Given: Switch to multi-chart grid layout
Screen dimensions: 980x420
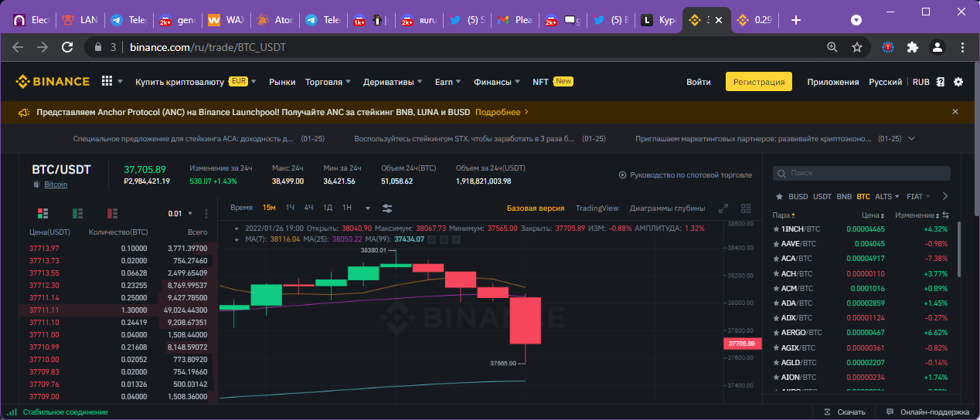Looking at the screenshot, I should click(746, 208).
